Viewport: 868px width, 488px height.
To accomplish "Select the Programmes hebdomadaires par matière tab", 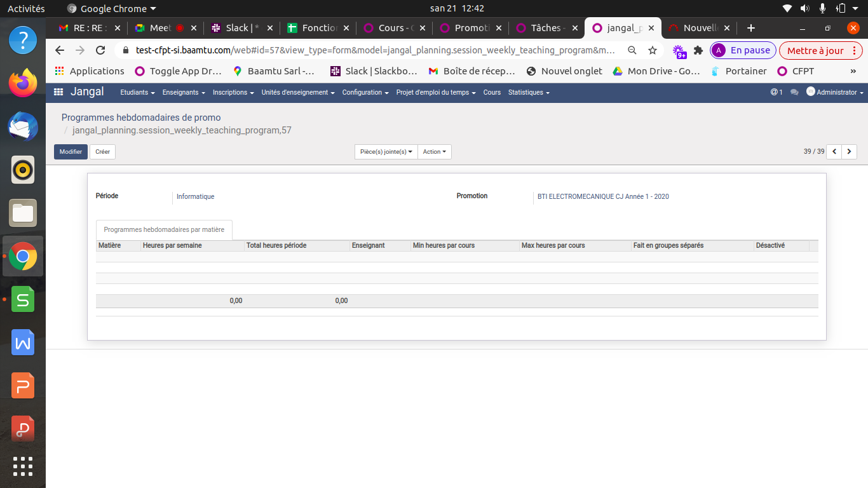I will (x=164, y=229).
